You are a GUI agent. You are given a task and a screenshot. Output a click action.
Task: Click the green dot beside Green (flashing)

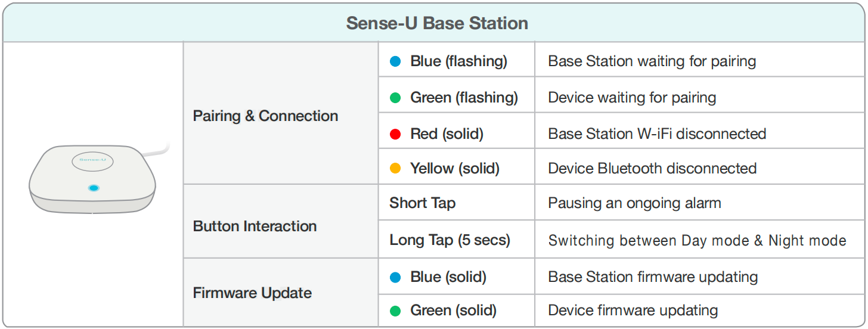tap(395, 98)
